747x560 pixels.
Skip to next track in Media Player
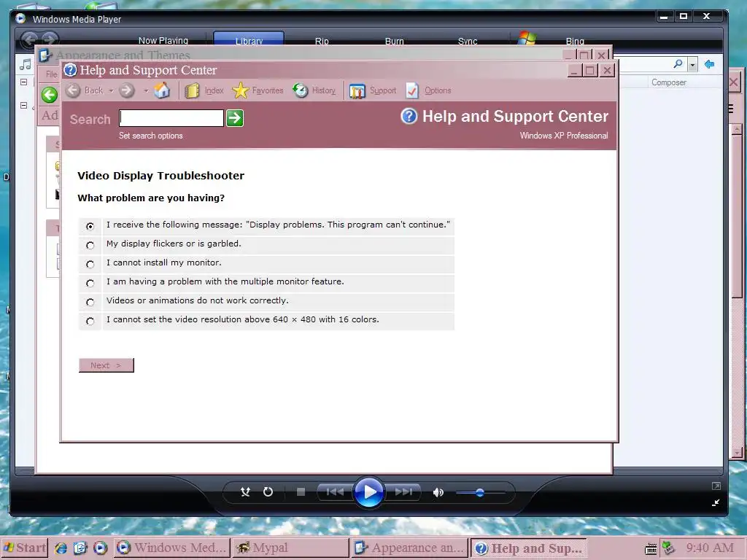404,492
